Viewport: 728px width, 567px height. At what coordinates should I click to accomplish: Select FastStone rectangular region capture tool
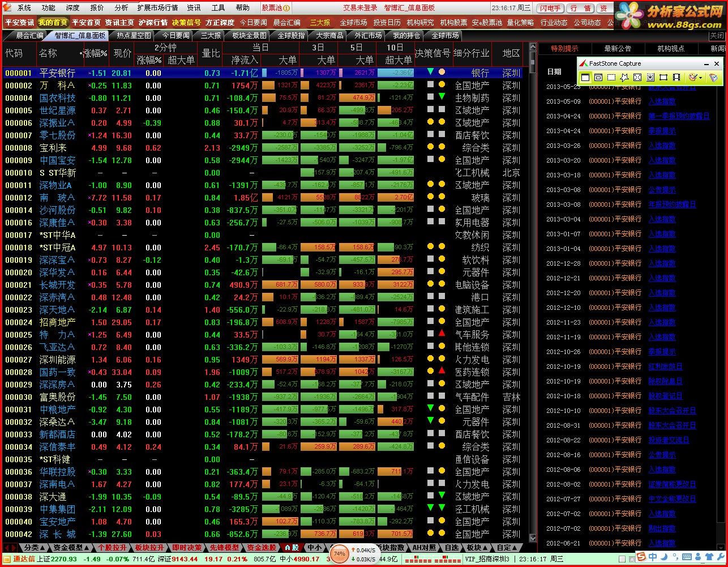(611, 78)
